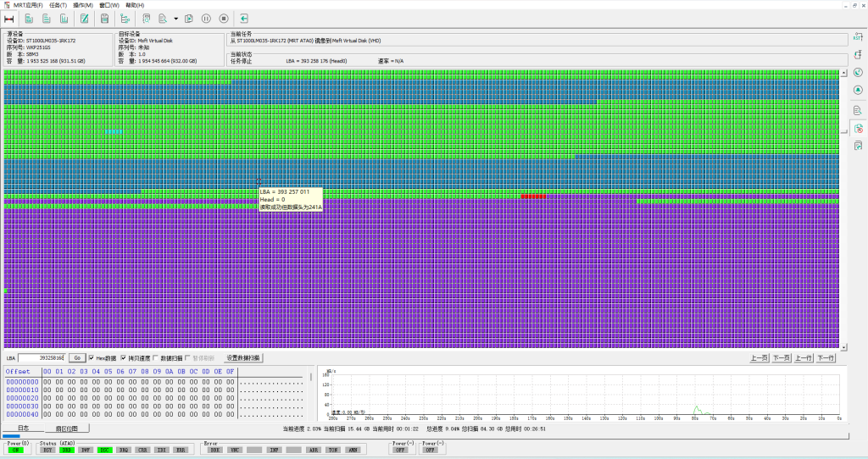Click the bottom right sidebar document icon
This screenshot has height=459, width=868.
pos(858,146)
